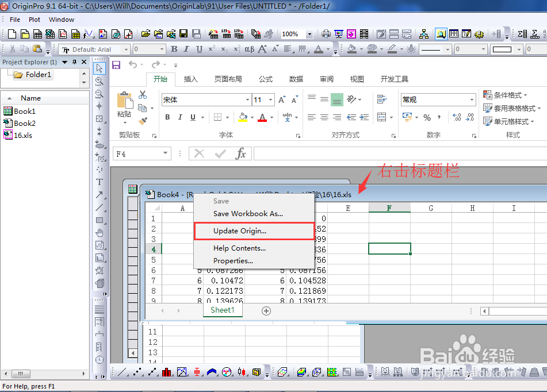Click the New Project icon in Origin toolbar
This screenshot has width=547, height=392.
[12, 34]
